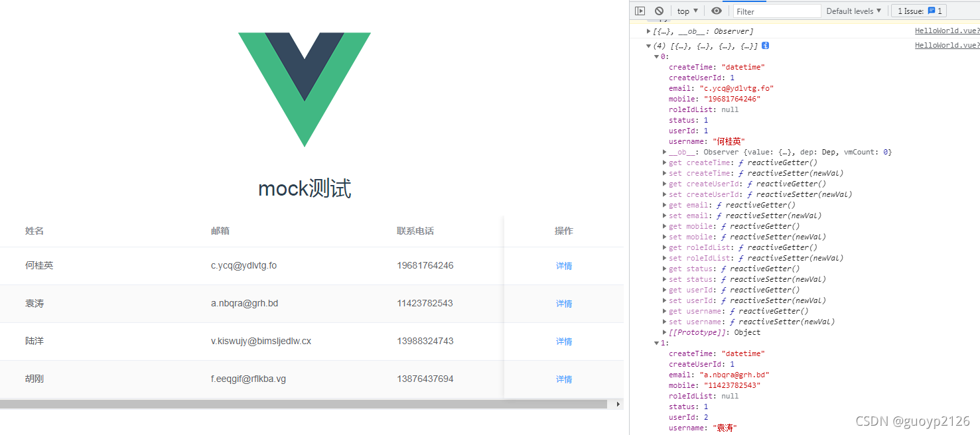Expand the get createUserId getter
The image size is (980, 435).
tap(665, 184)
